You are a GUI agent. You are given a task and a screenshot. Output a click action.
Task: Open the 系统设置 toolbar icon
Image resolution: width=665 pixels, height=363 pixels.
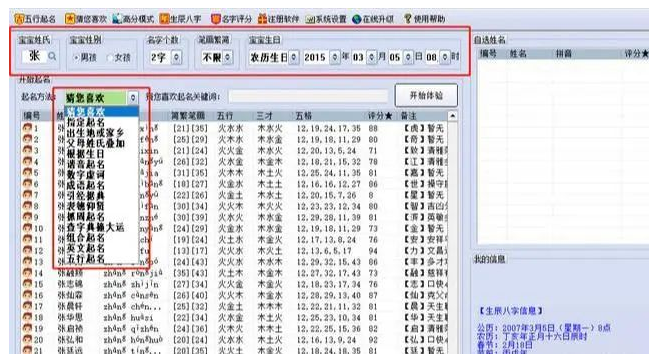310,20
